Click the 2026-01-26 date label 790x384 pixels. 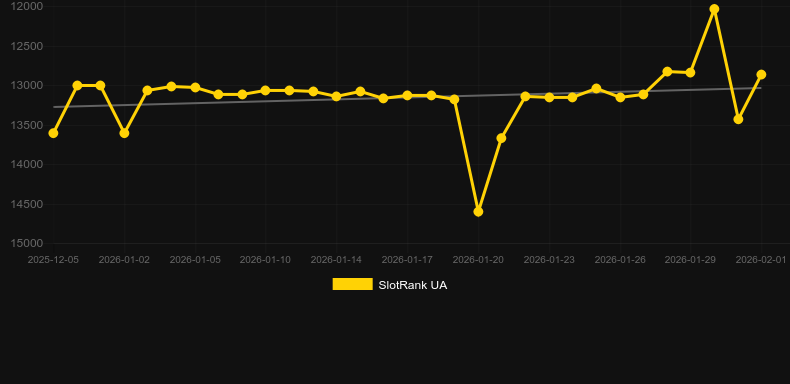pos(620,260)
